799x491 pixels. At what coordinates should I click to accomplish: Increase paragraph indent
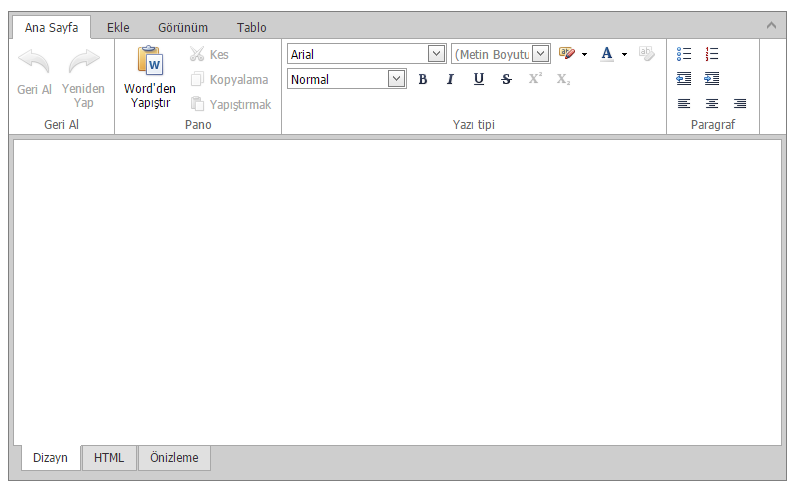[712, 78]
